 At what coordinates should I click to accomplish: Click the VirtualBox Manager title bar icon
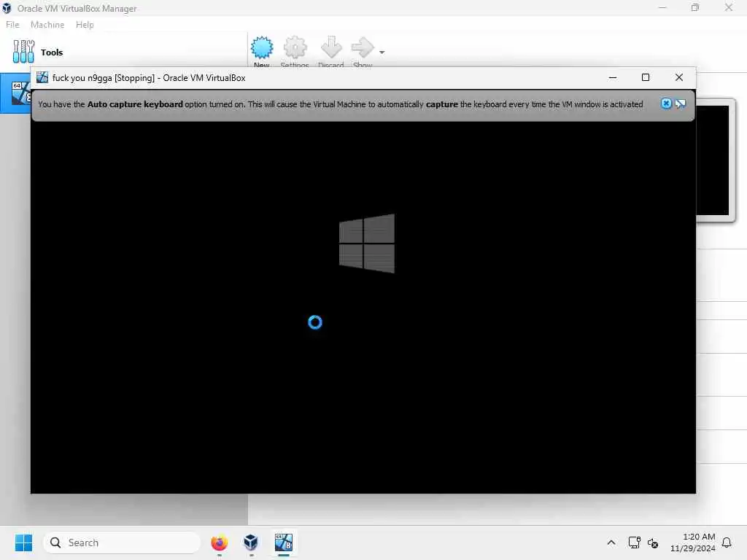pyautogui.click(x=7, y=8)
